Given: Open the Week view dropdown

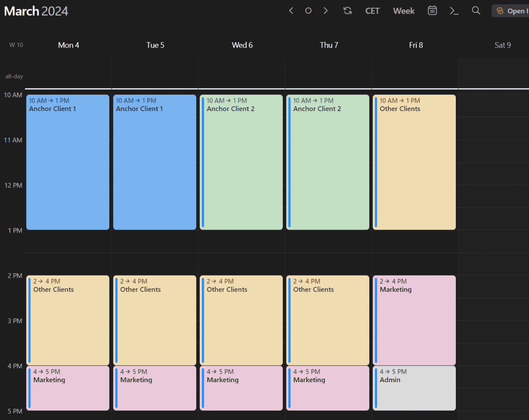Looking at the screenshot, I should click(404, 11).
